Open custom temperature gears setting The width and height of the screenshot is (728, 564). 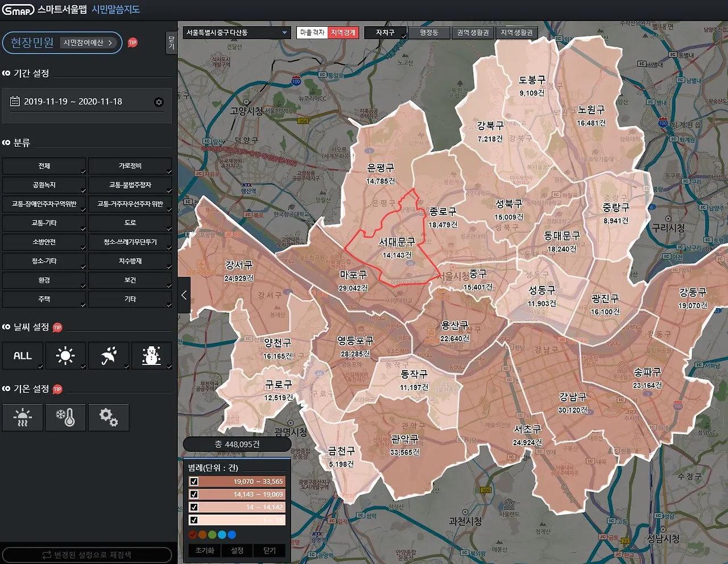click(x=109, y=417)
